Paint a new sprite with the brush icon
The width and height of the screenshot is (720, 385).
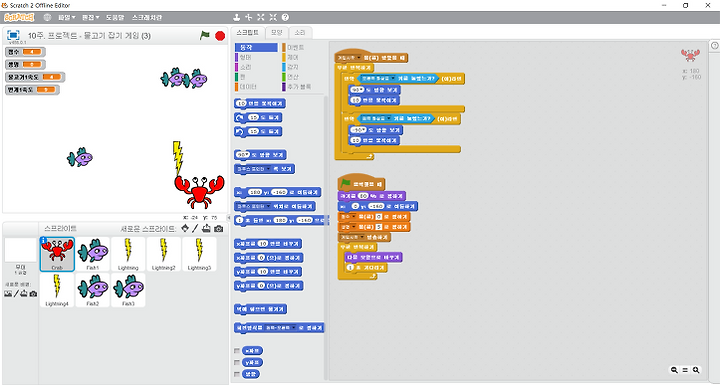(x=195, y=228)
